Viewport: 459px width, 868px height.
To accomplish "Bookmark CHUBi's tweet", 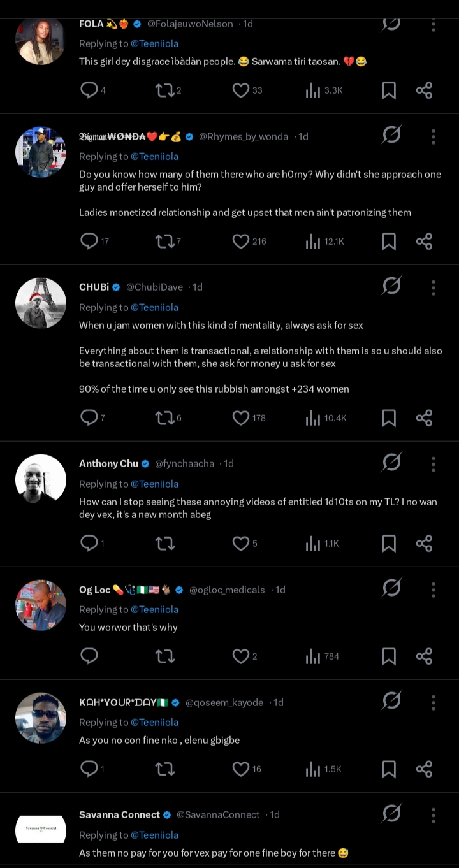I will (x=388, y=418).
